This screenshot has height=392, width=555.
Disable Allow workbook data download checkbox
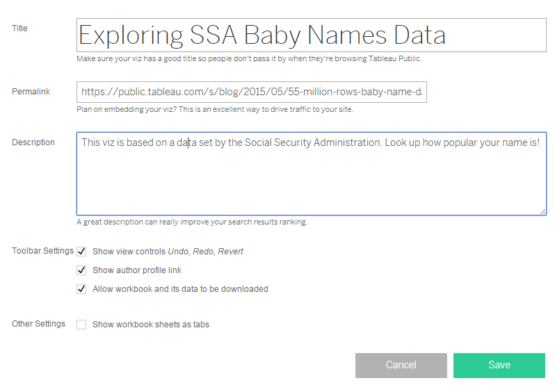(82, 289)
